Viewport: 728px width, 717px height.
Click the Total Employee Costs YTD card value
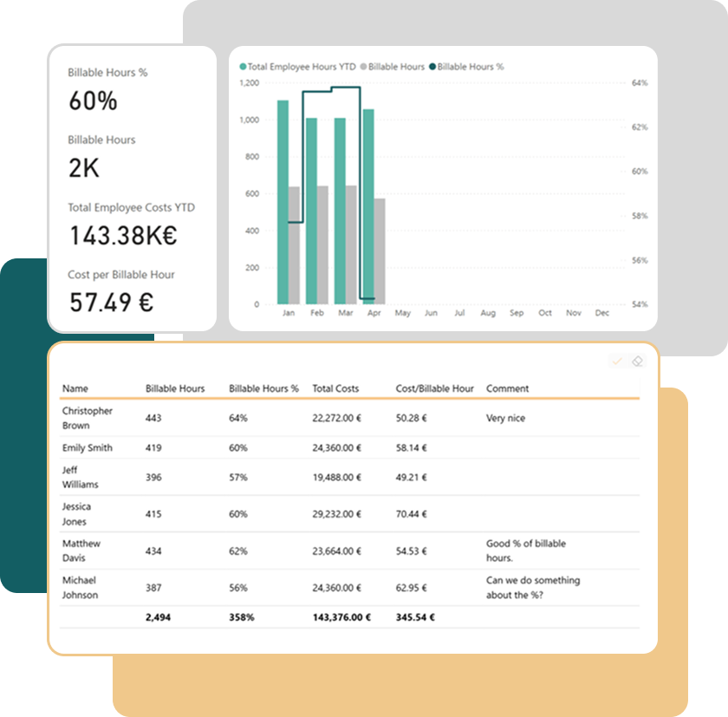pos(123,236)
